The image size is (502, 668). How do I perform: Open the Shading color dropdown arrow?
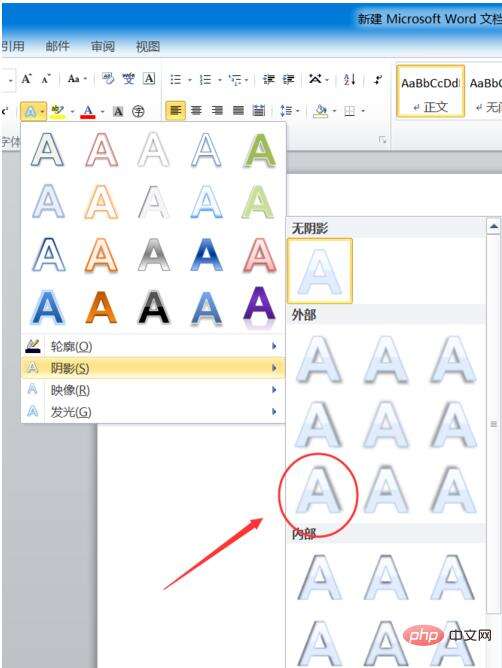[334, 111]
